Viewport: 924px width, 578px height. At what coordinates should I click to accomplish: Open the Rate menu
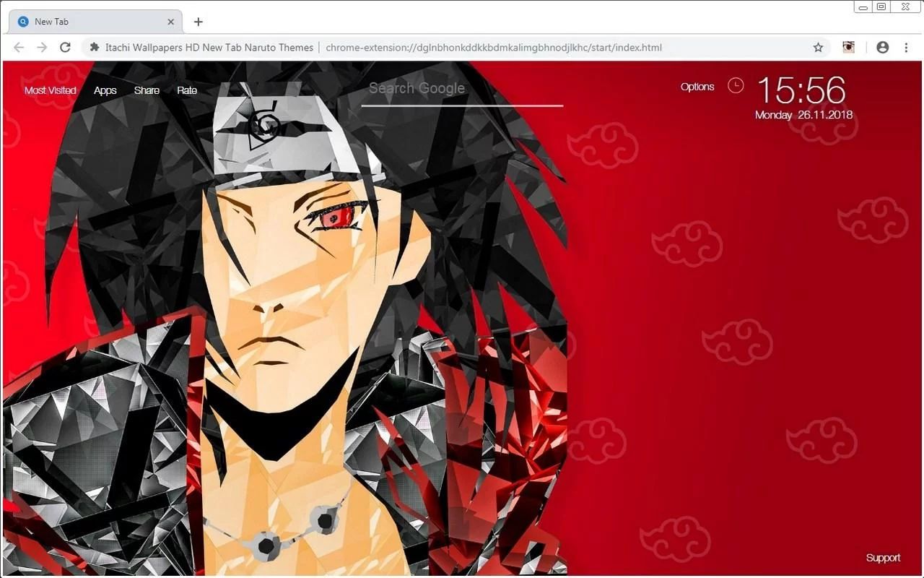pos(187,90)
